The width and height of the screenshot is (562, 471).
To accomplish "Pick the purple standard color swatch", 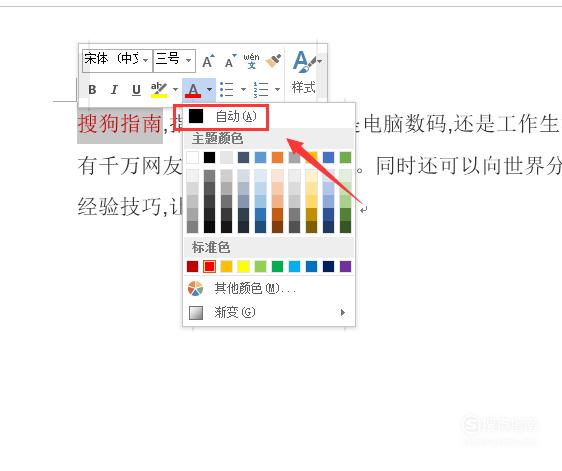I will click(x=346, y=266).
